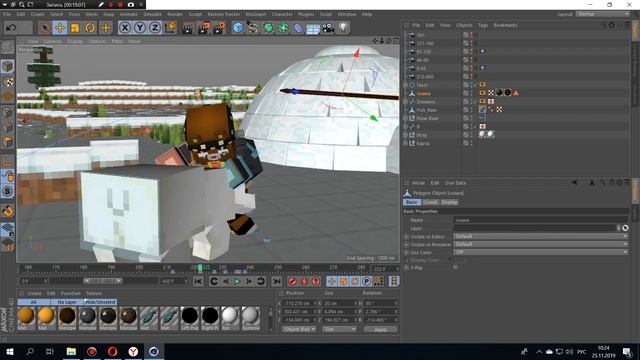Activate the Rotate tool
The image size is (640, 360).
pyautogui.click(x=90, y=28)
